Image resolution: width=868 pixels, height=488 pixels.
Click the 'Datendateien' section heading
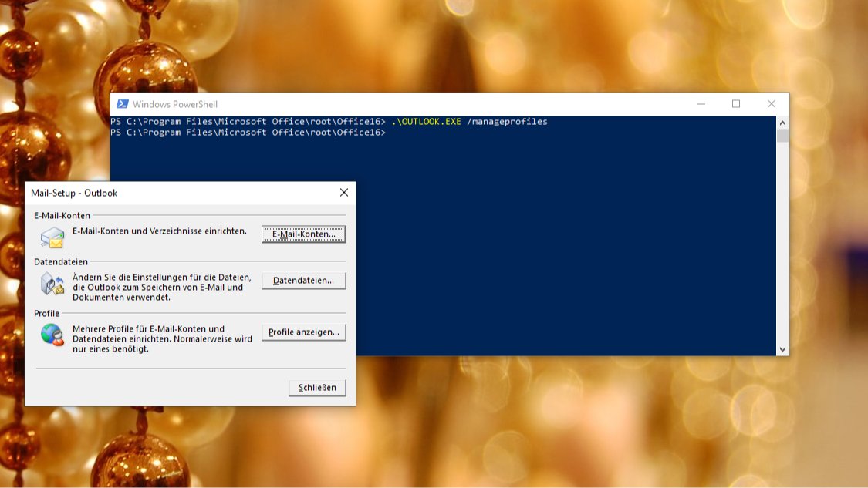[61, 261]
